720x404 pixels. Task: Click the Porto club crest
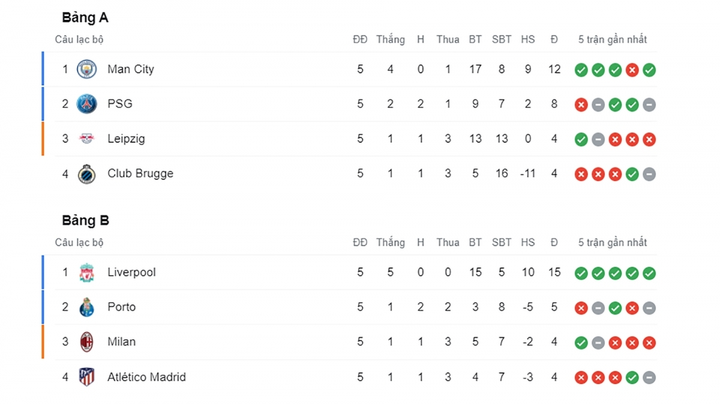point(86,307)
